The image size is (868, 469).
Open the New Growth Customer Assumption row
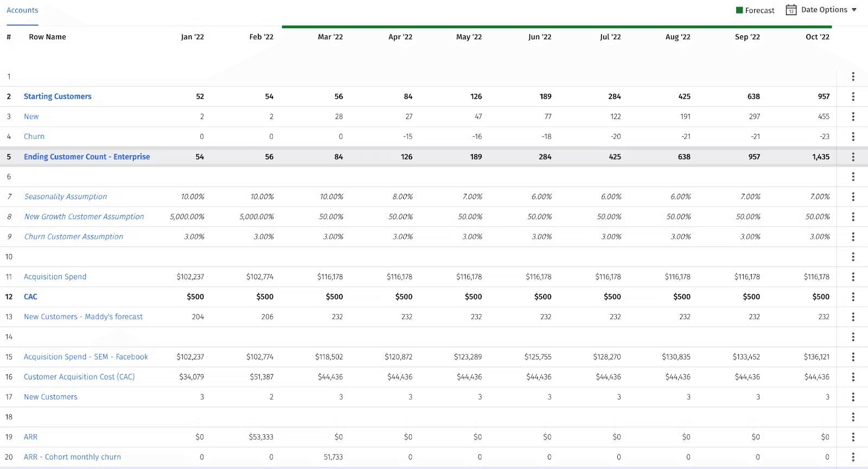tap(84, 217)
